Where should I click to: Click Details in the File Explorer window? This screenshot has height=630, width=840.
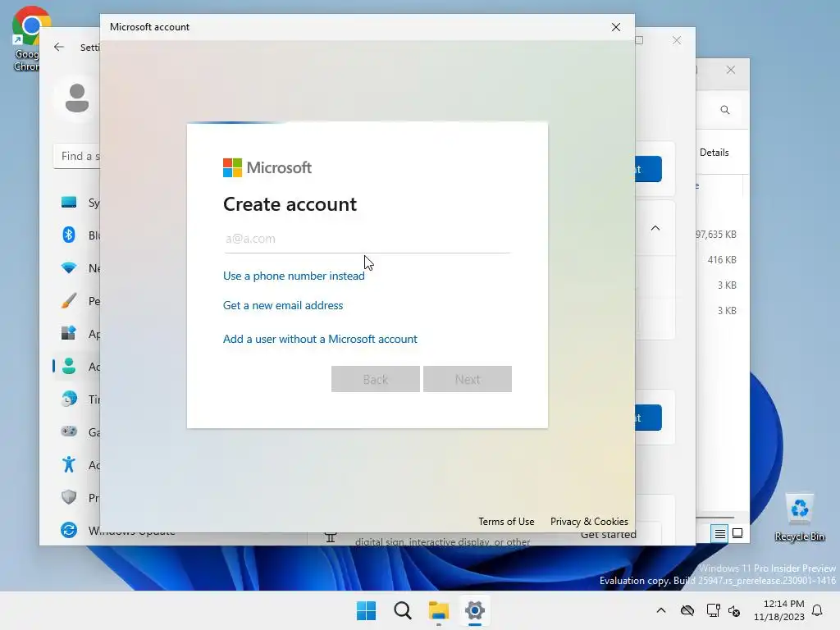pos(714,152)
